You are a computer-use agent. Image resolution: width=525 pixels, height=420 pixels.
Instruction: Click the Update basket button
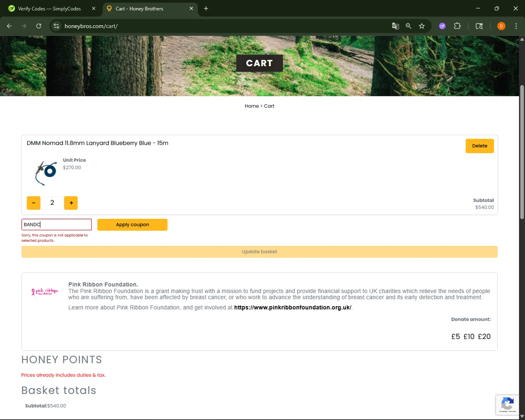tap(259, 252)
